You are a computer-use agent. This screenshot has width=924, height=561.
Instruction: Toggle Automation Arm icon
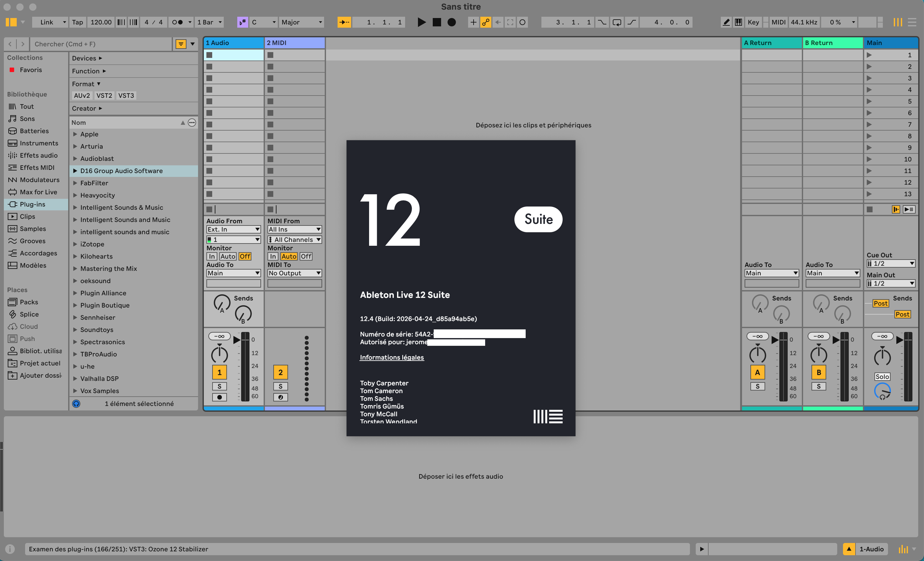(485, 22)
